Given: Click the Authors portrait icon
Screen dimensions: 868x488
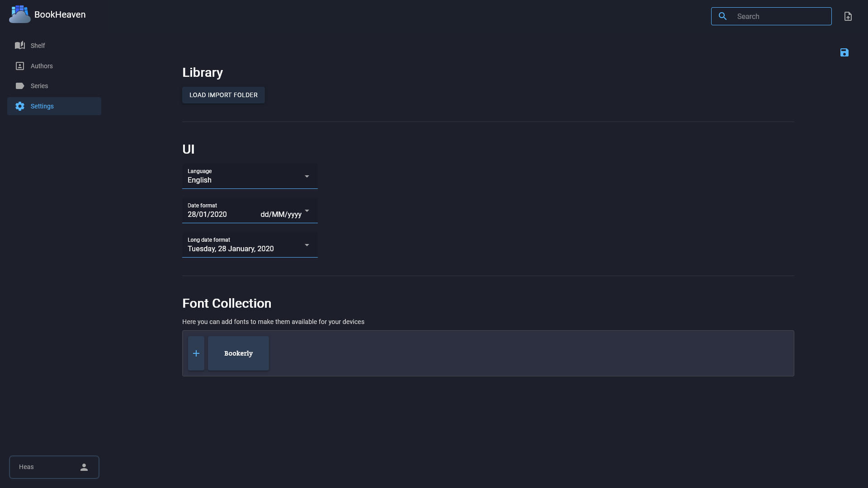Looking at the screenshot, I should 20,66.
